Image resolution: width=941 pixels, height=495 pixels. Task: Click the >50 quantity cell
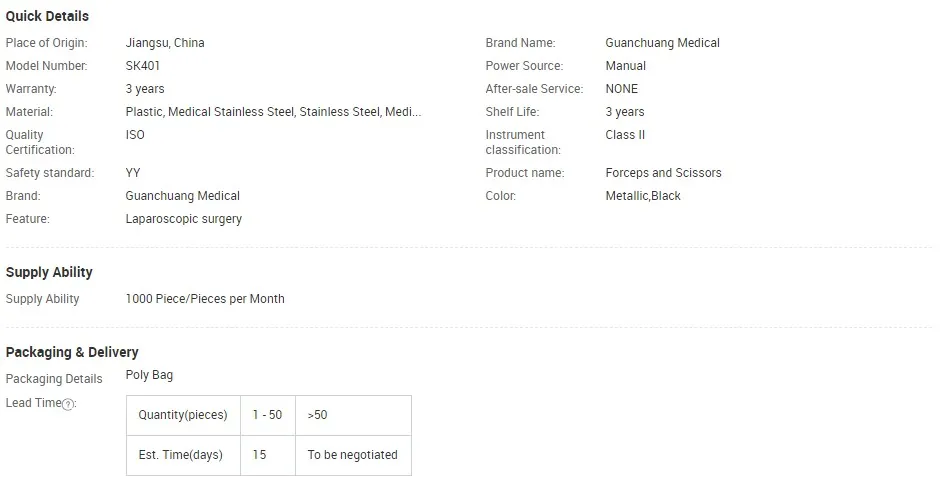click(x=318, y=415)
